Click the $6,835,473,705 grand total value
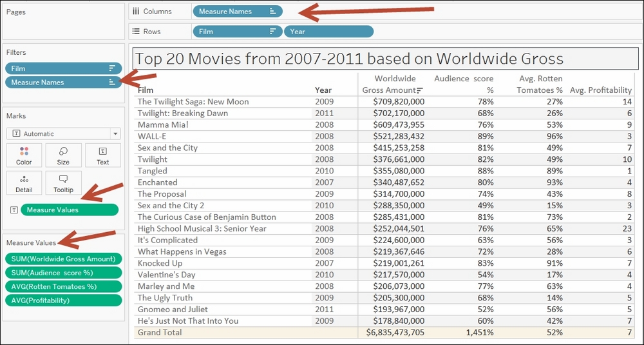This screenshot has width=644, height=345. (x=395, y=332)
